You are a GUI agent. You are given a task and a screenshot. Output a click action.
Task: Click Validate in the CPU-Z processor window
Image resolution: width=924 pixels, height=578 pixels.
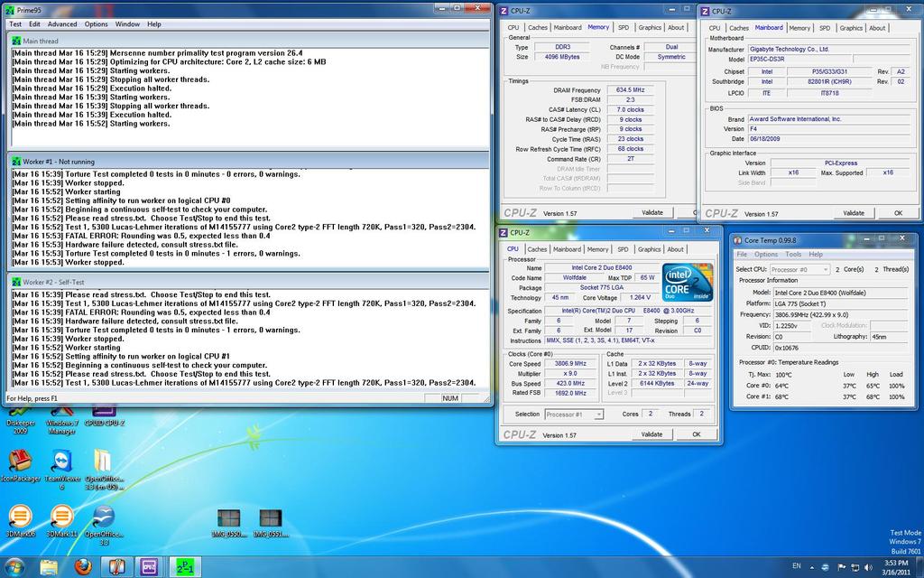651,434
